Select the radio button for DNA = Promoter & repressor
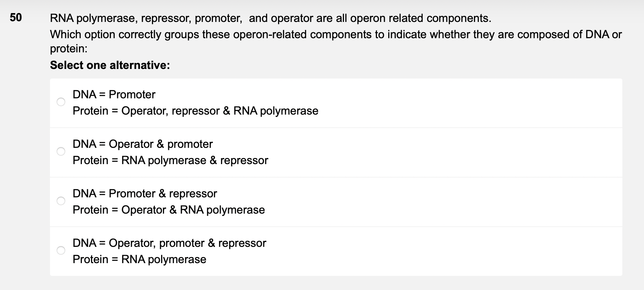This screenshot has height=290, width=644. [x=61, y=201]
